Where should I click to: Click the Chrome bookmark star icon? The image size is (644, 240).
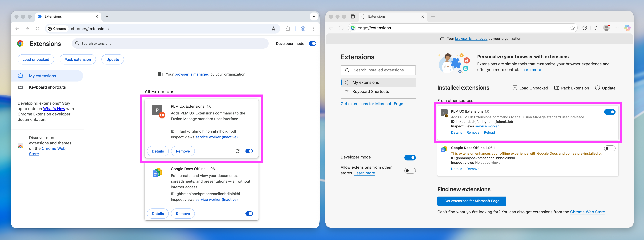point(273,29)
